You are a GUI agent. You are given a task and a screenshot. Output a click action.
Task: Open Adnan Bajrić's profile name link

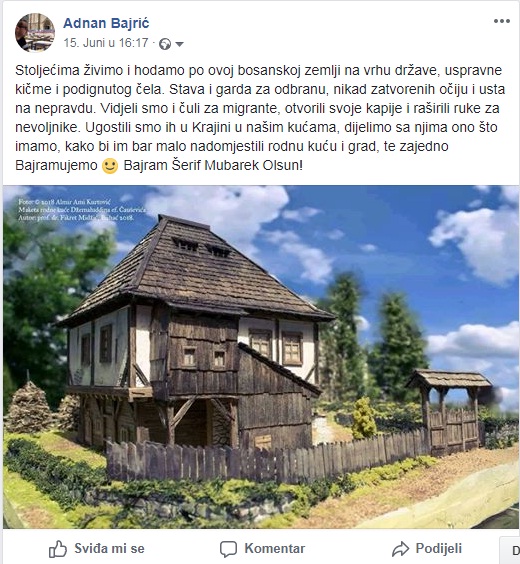click(106, 23)
